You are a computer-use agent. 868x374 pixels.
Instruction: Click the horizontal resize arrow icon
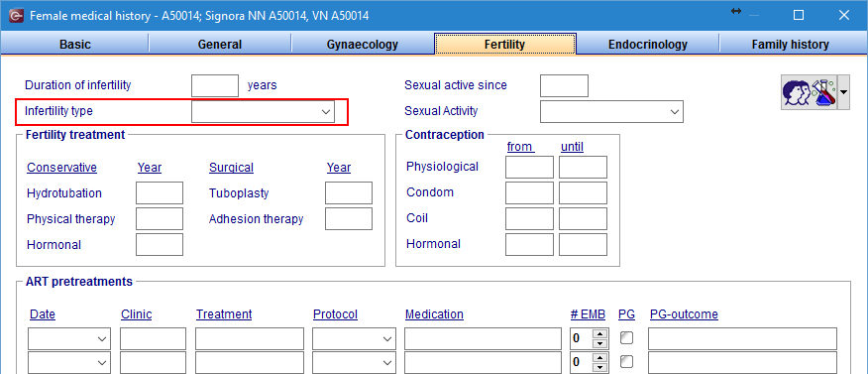735,11
